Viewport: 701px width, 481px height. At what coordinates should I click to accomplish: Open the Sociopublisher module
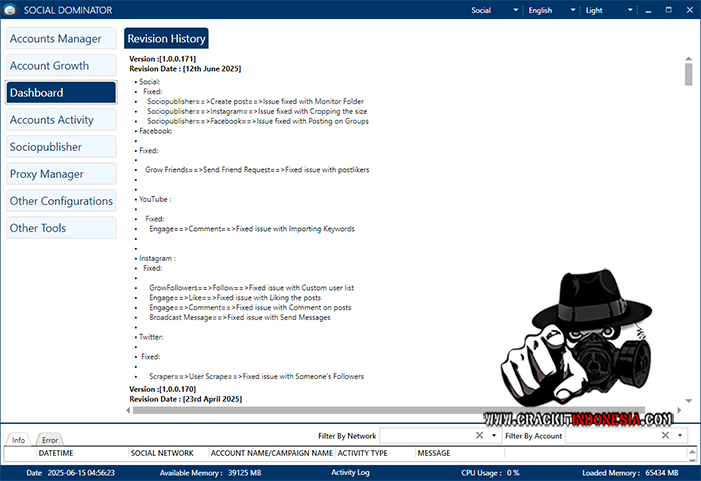60,147
